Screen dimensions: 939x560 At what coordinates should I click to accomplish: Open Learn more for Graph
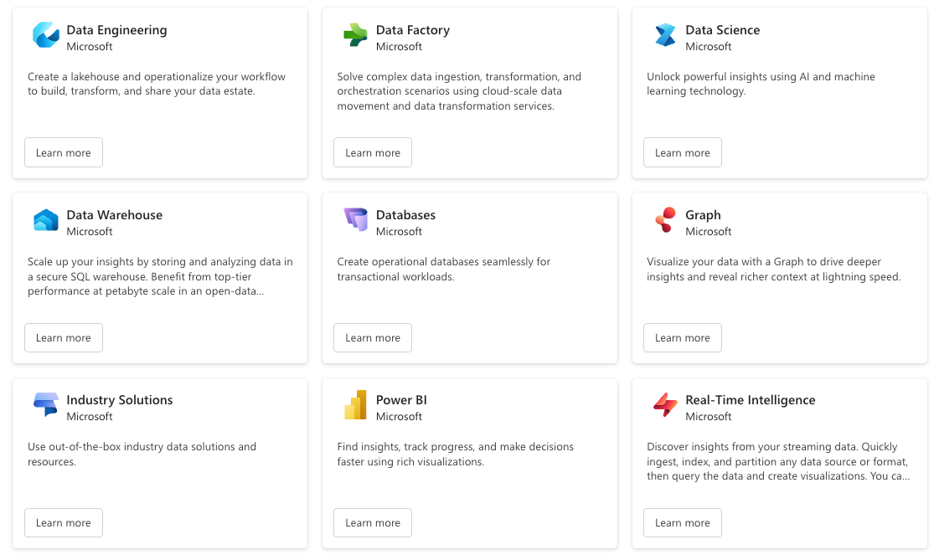coord(682,337)
